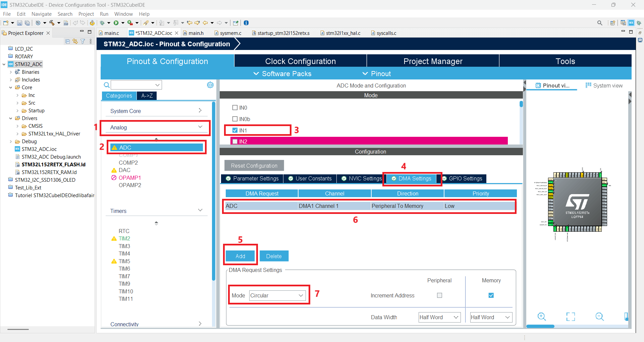Open the DMA Mode Circular dropdown

pos(277,295)
